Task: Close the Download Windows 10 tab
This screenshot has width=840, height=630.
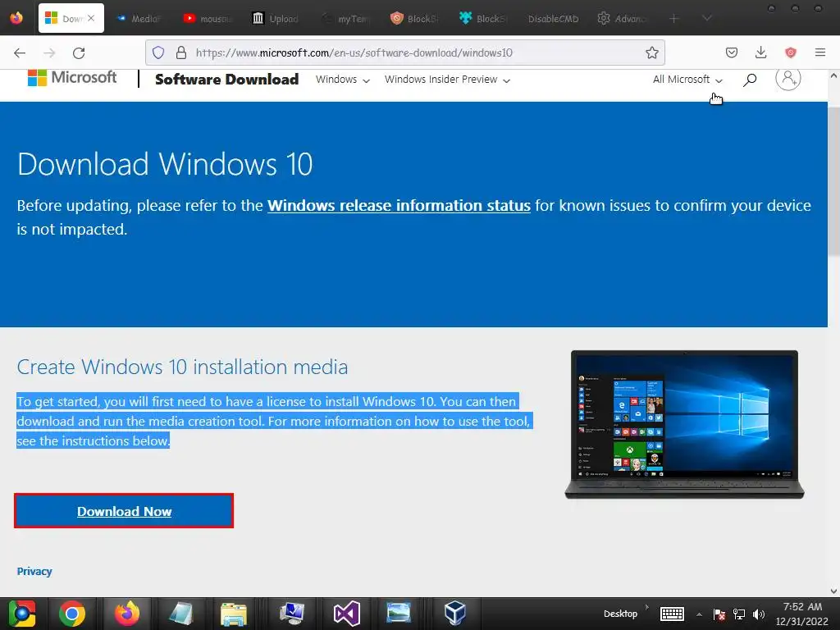Action: pos(91,18)
